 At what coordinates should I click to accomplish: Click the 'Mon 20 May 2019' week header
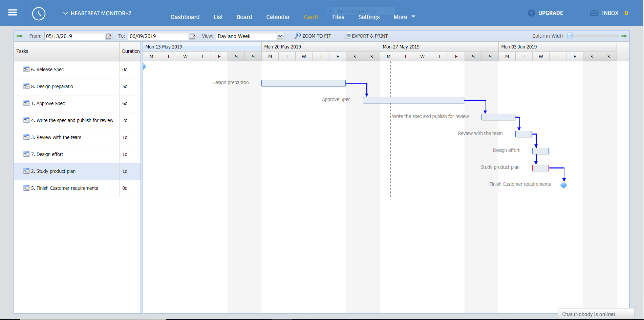click(x=321, y=47)
